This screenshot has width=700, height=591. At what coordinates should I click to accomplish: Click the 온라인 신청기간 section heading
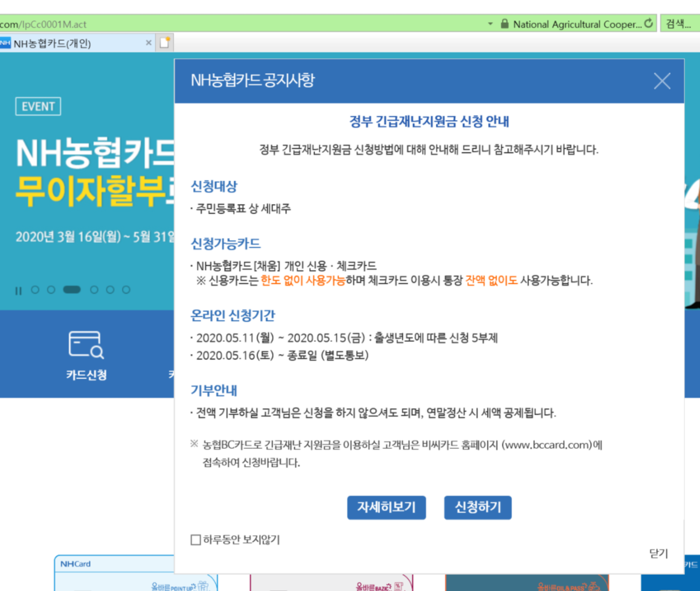(232, 316)
